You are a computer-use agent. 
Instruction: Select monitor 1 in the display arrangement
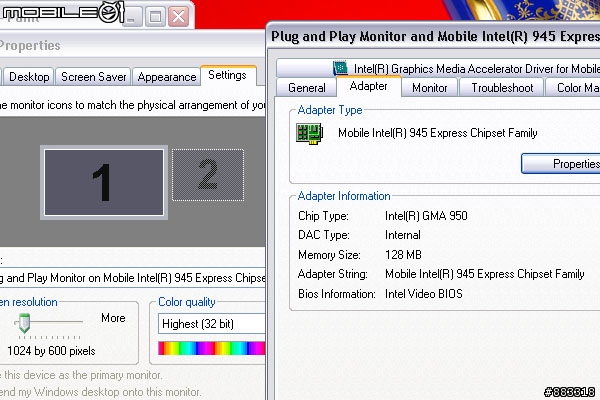(x=104, y=182)
